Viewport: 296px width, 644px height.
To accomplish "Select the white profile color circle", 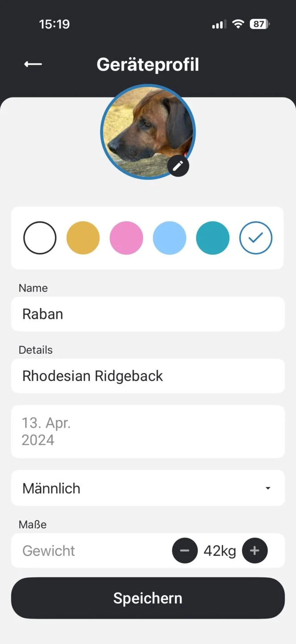I will click(40, 237).
